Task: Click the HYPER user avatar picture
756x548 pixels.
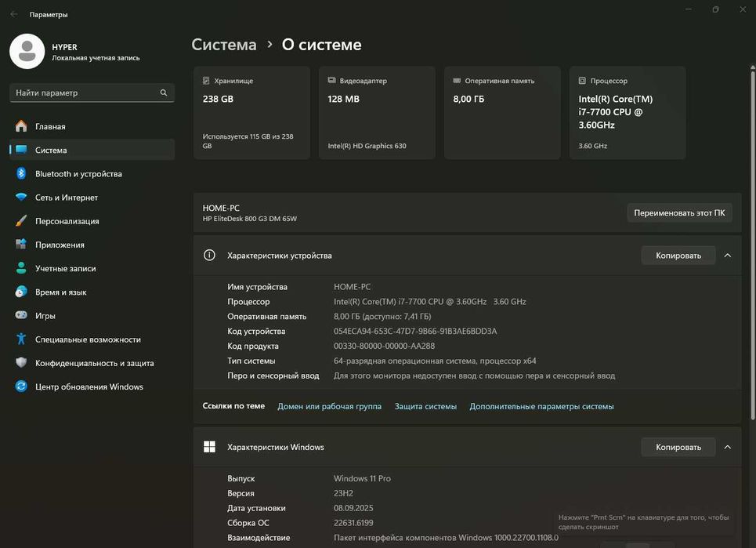Action: pyautogui.click(x=27, y=51)
